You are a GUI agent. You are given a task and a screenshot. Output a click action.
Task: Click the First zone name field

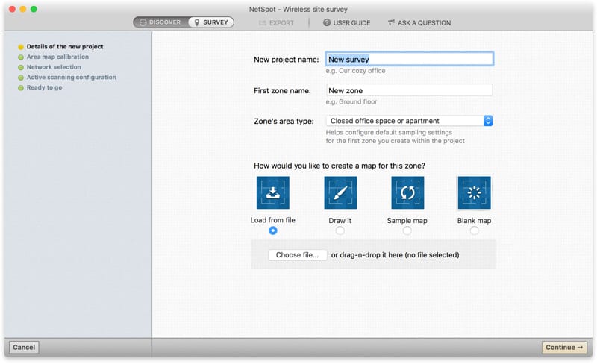pyautogui.click(x=409, y=90)
